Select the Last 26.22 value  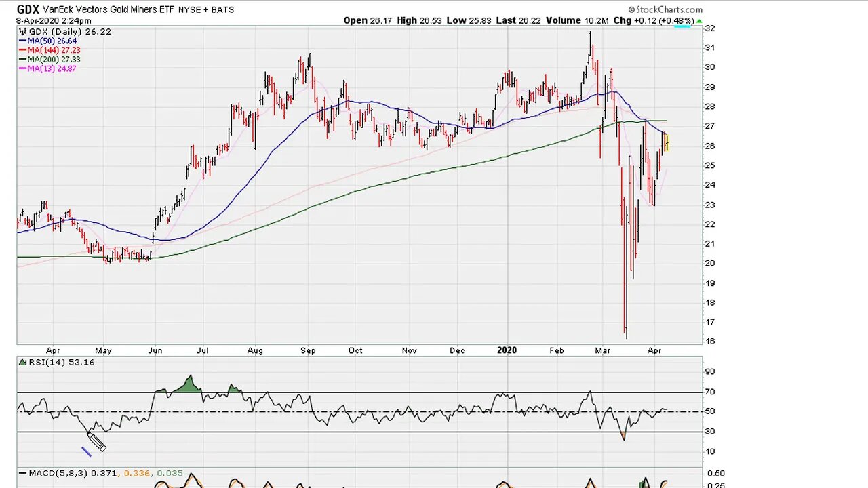click(518, 20)
